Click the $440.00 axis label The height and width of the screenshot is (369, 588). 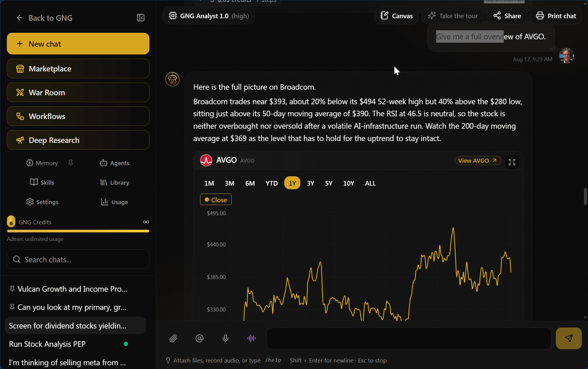coord(216,244)
